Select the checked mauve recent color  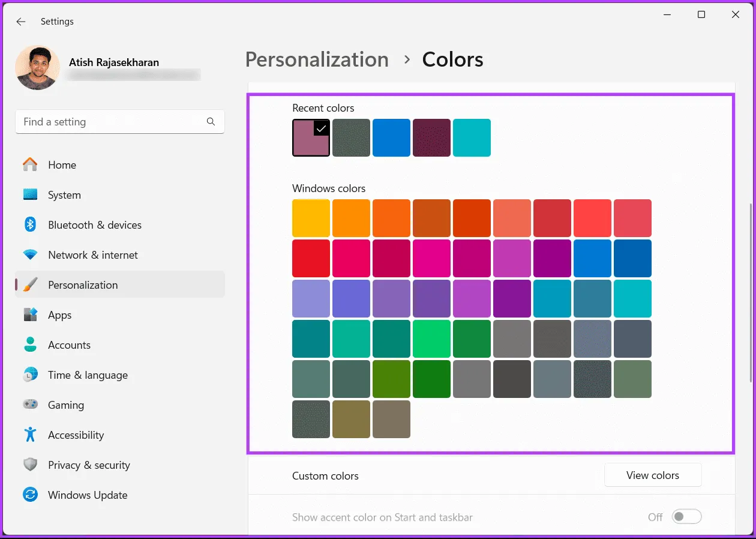pos(311,137)
